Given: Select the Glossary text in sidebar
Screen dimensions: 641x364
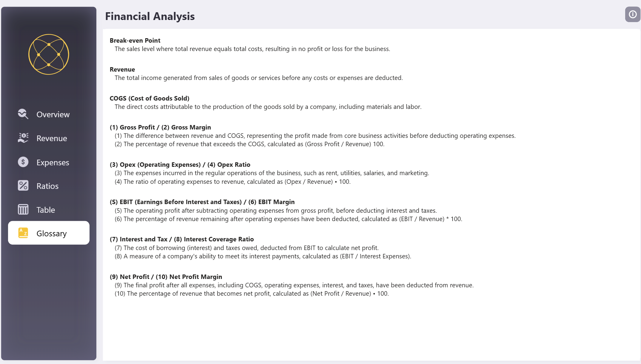Looking at the screenshot, I should click(51, 234).
